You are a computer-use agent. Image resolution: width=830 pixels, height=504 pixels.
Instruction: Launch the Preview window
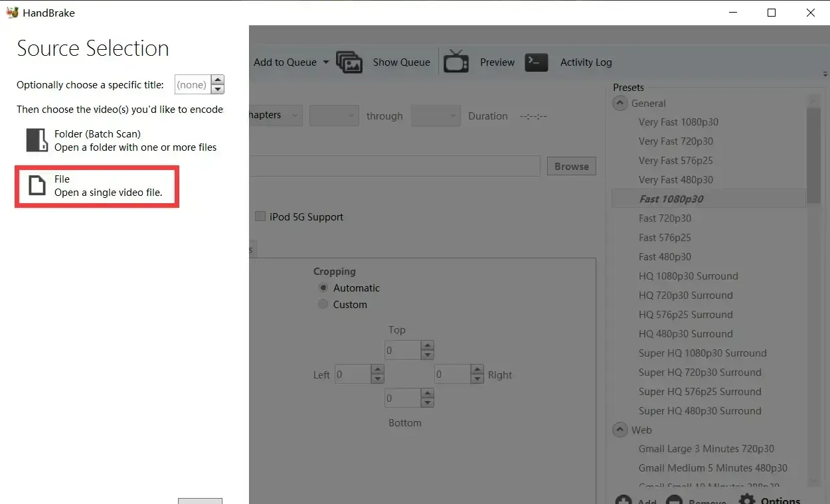[x=479, y=62]
